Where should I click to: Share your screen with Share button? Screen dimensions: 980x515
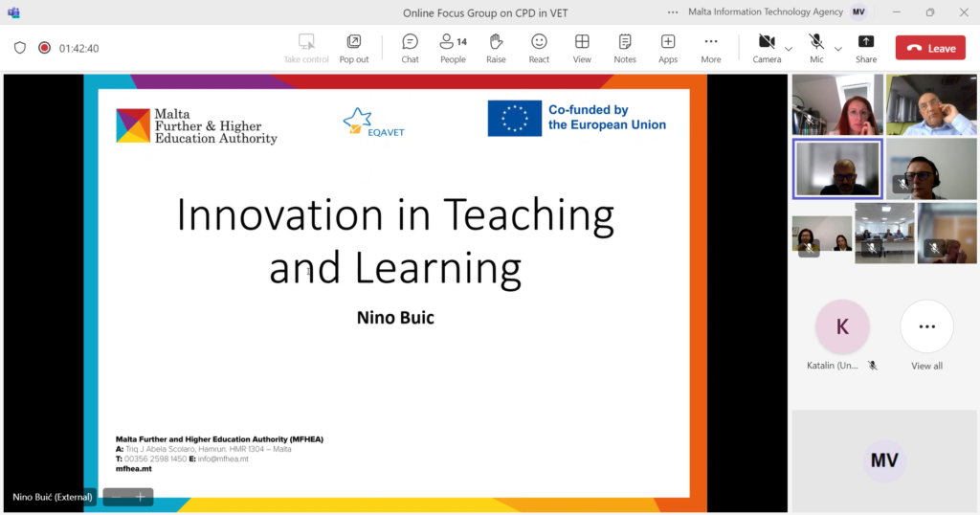(x=866, y=47)
